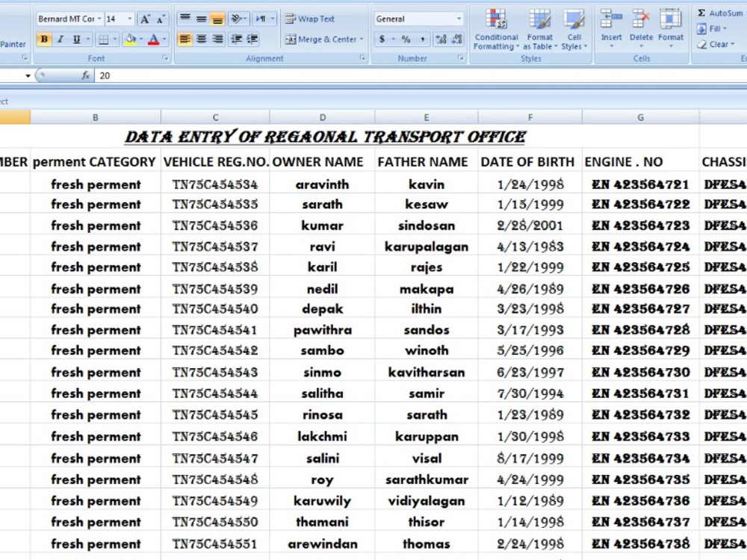This screenshot has width=747, height=560.
Task: Click the OWNER NAME header cell
Action: [x=323, y=162]
